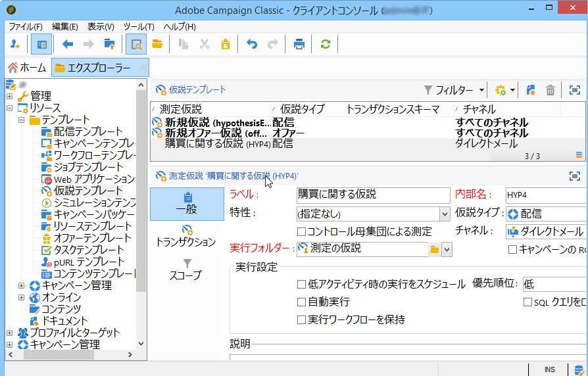Expand the プロファイルとターゲット tree node
Image resolution: width=588 pixels, height=376 pixels.
pyautogui.click(x=9, y=333)
